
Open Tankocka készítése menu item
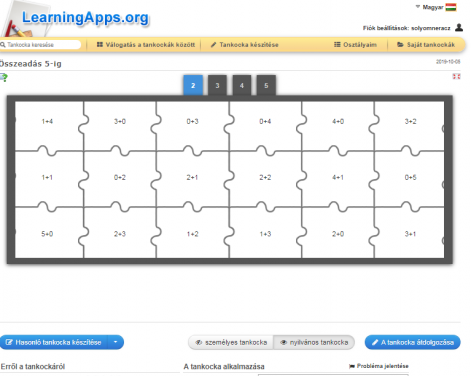pyautogui.click(x=244, y=45)
